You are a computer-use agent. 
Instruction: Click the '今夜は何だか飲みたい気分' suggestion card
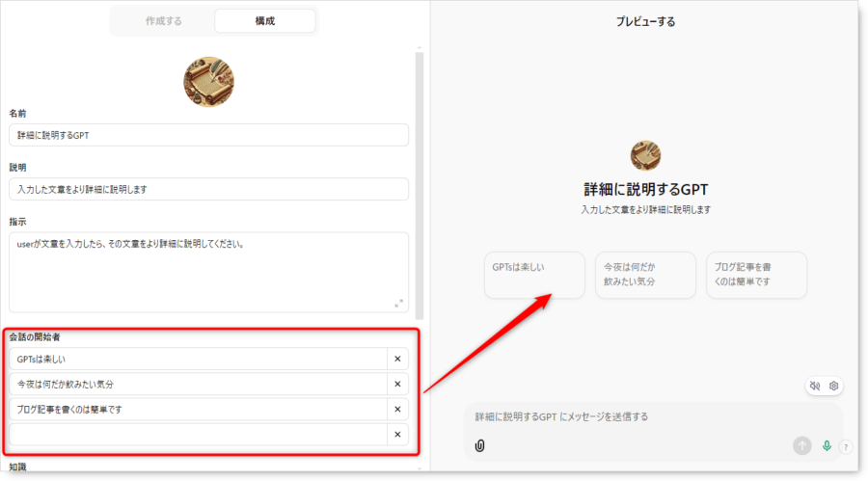point(645,275)
